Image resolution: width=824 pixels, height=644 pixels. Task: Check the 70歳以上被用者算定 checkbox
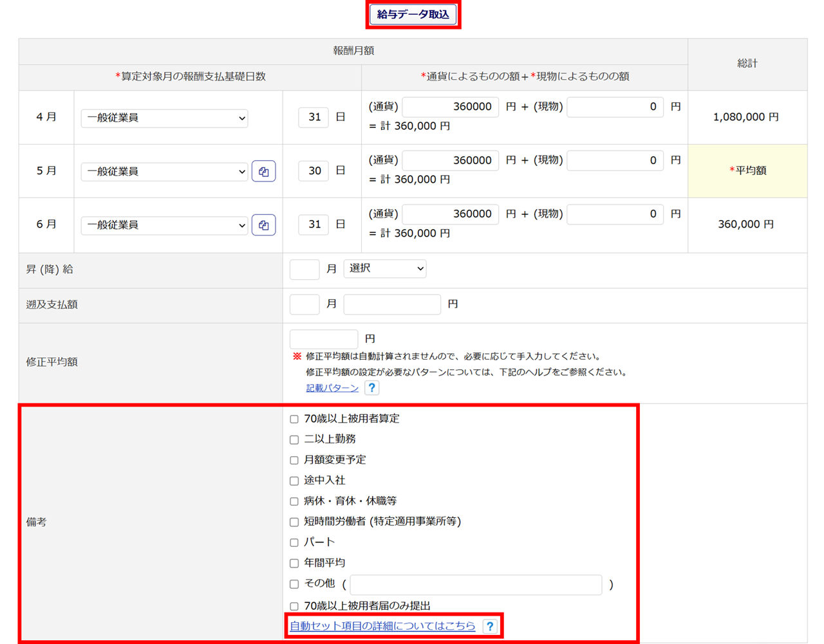click(294, 419)
